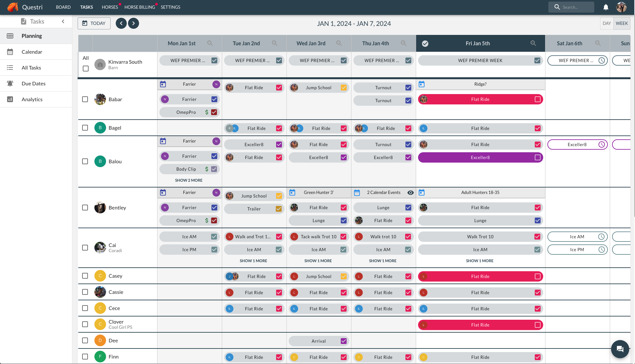Toggle the WEF PREMIER WEEK checkbox for Friday
This screenshot has height=364, width=635.
537,60
